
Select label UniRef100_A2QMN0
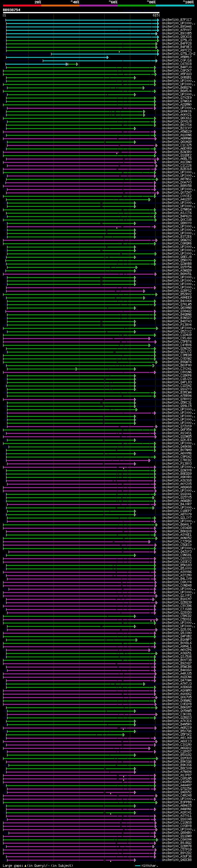click(177, 104)
